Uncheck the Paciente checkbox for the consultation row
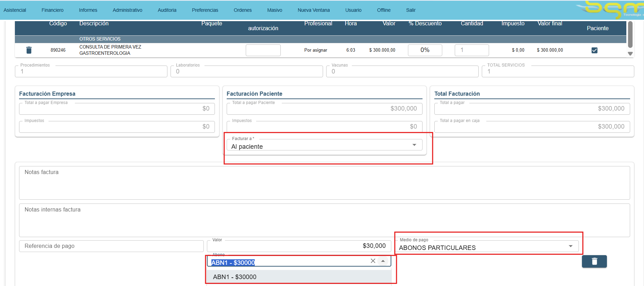Viewport: 644px width, 286px height. [594, 50]
